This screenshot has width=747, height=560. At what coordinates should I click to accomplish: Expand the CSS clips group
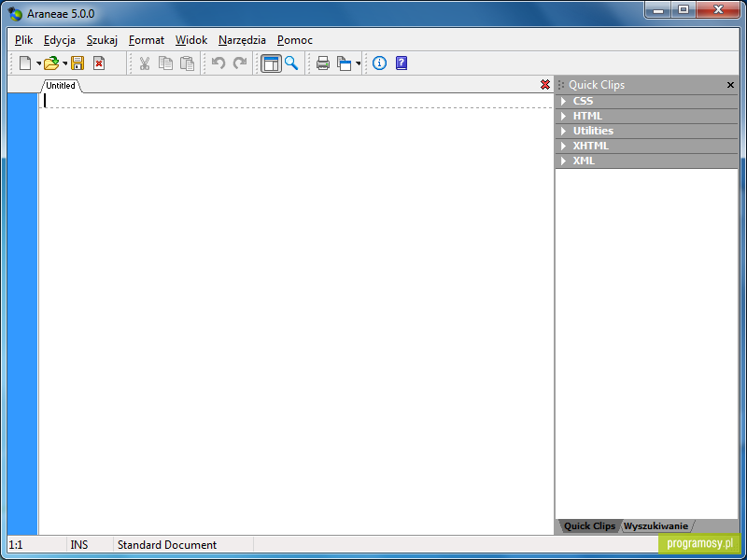[646, 101]
